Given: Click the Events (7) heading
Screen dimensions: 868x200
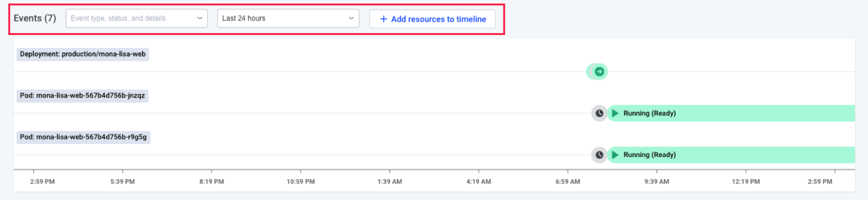Looking at the screenshot, I should click(x=35, y=18).
